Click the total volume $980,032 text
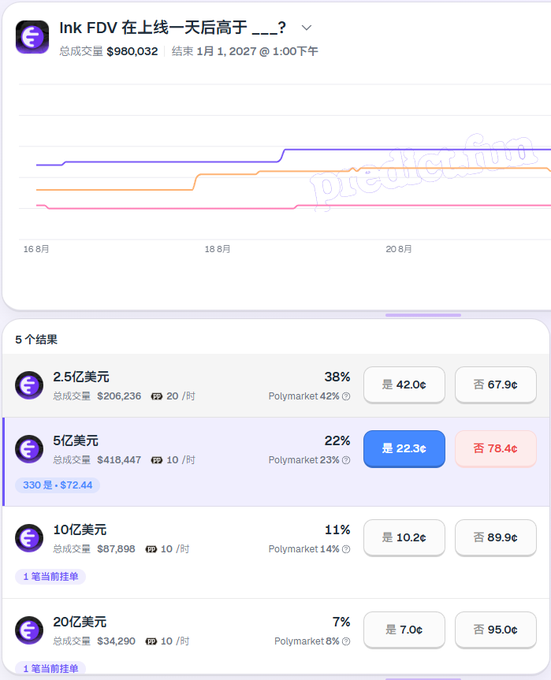The height and width of the screenshot is (680, 551). tap(132, 52)
